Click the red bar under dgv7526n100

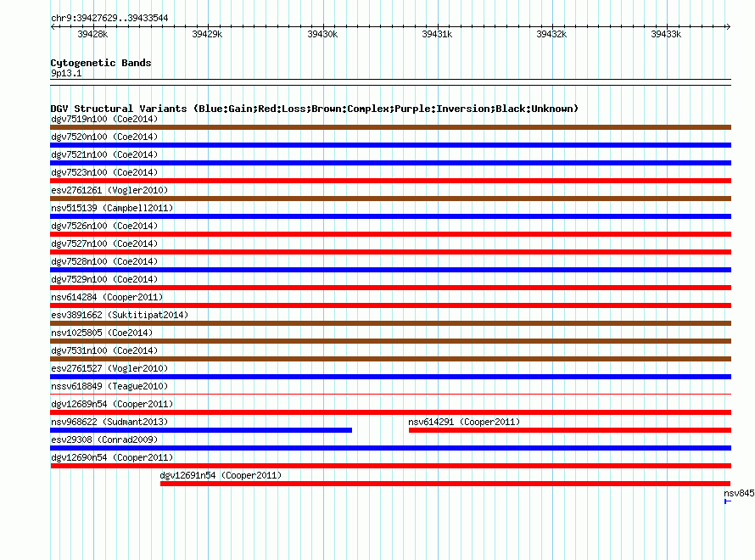[390, 234]
